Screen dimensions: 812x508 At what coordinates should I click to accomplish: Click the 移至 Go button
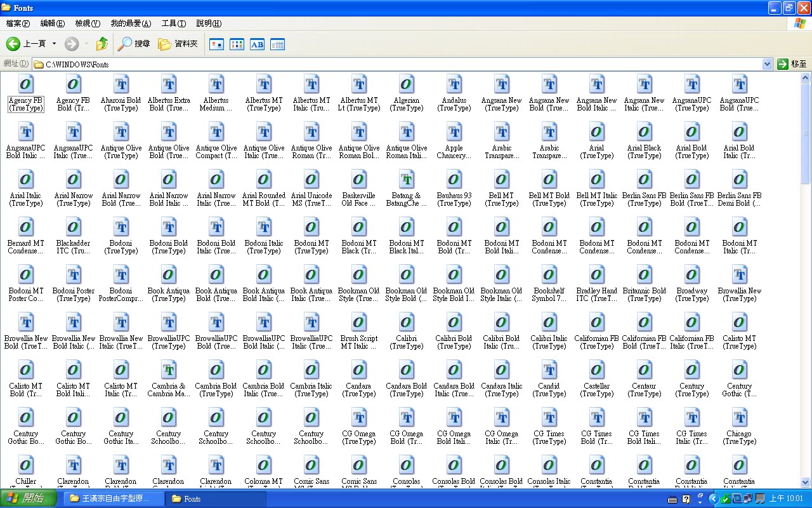pyautogui.click(x=792, y=64)
